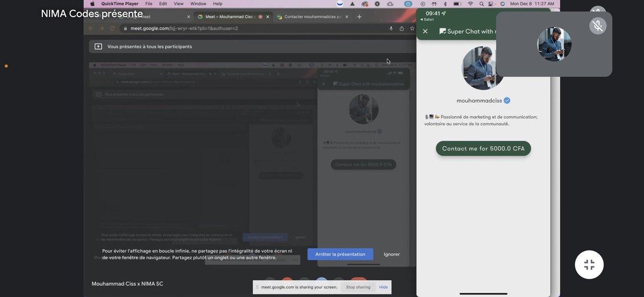Open the Window menu
The height and width of the screenshot is (297, 644).
click(x=198, y=4)
